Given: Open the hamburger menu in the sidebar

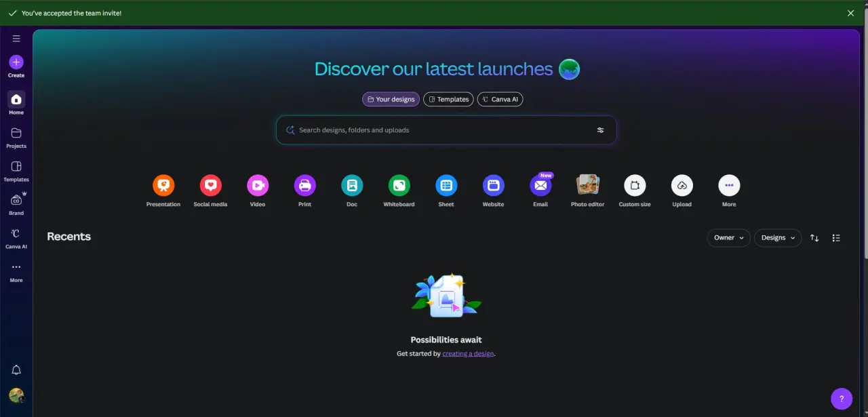Looking at the screenshot, I should [x=16, y=39].
